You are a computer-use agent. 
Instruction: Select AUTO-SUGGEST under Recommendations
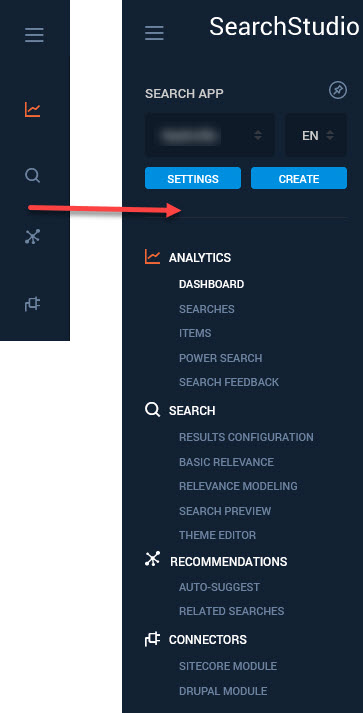click(219, 587)
